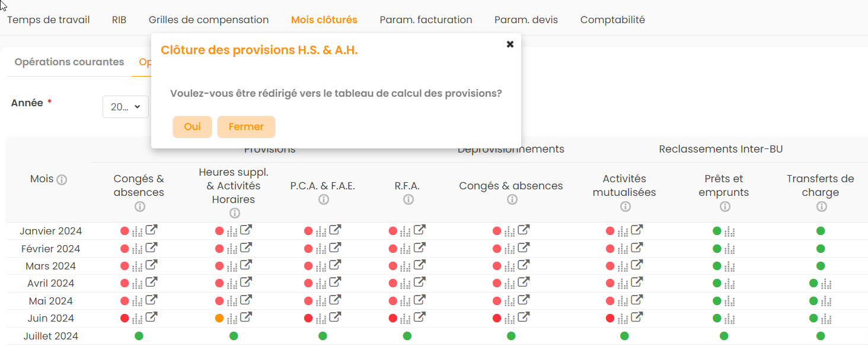
Task: Confirm redirect with Oui button
Action: [x=192, y=127]
